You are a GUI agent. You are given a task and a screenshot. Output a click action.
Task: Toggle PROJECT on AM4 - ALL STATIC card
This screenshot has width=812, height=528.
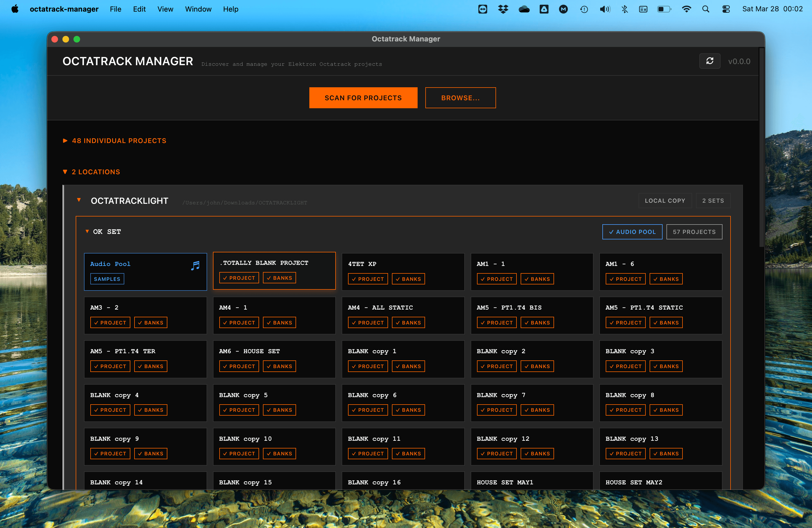pyautogui.click(x=368, y=322)
